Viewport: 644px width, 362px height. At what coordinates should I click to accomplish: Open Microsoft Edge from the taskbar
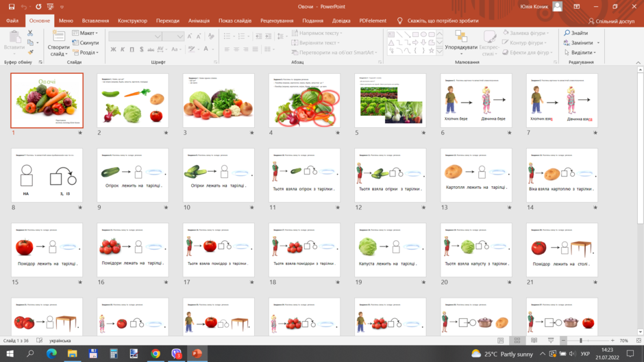[x=51, y=353]
